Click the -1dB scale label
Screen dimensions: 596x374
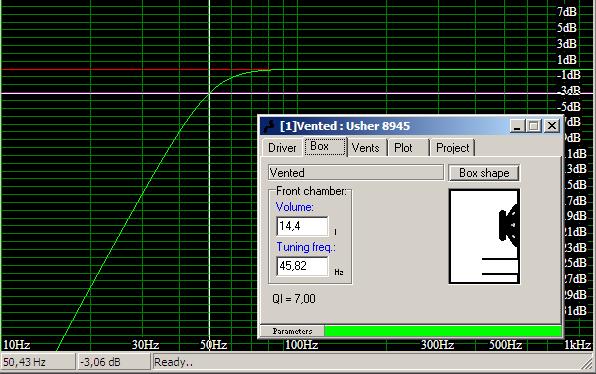pyautogui.click(x=569, y=75)
